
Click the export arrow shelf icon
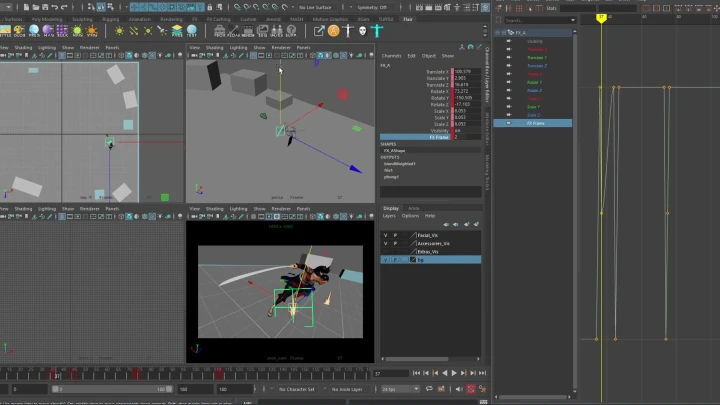pos(319,31)
